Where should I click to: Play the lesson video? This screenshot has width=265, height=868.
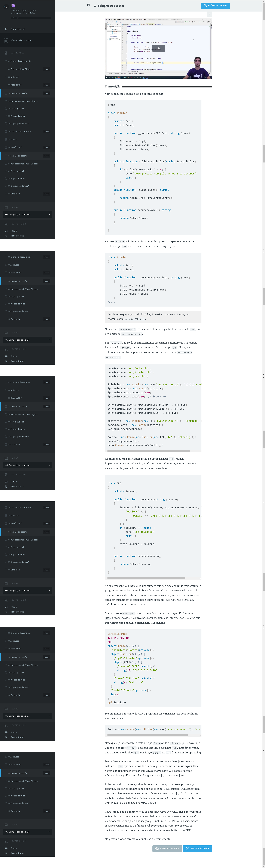158,48
